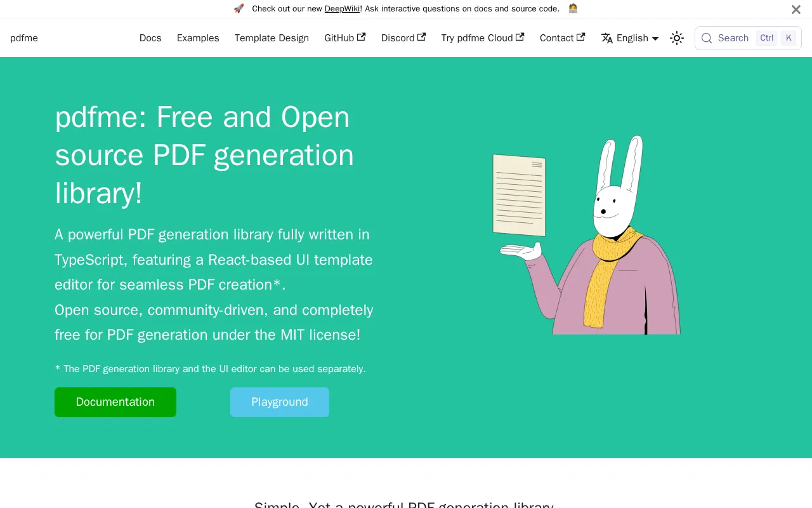The width and height of the screenshot is (812, 508).
Task: Open the GitHub external link
Action: [344, 38]
